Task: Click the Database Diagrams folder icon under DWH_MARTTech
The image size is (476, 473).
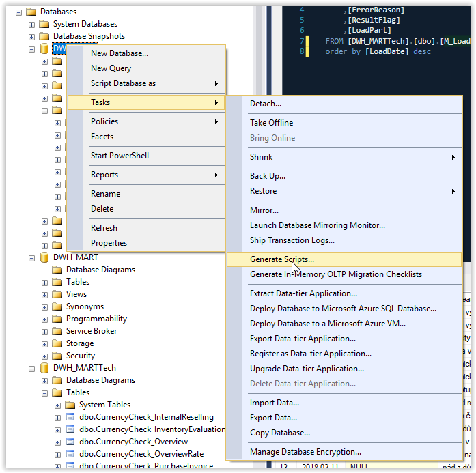Action: 57,380
